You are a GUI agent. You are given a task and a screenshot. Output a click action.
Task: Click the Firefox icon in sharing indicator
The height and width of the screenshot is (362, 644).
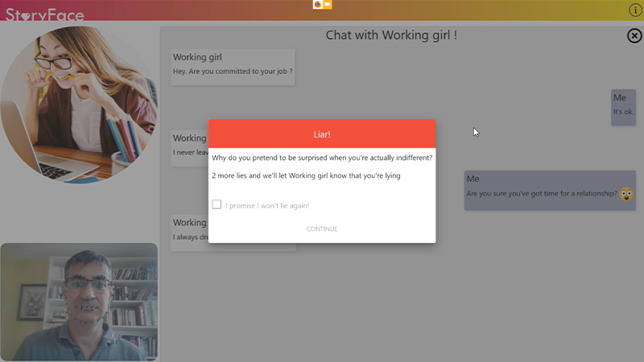tap(318, 5)
